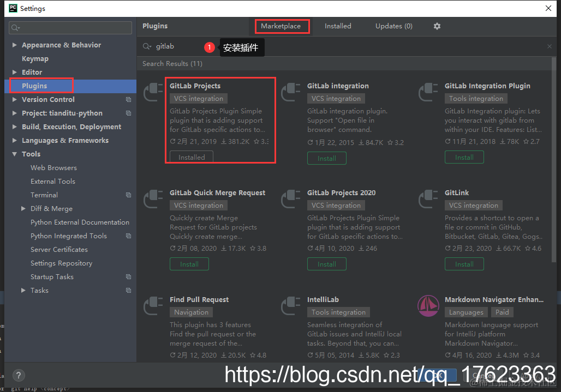Expand the Tasks node

tap(23, 290)
